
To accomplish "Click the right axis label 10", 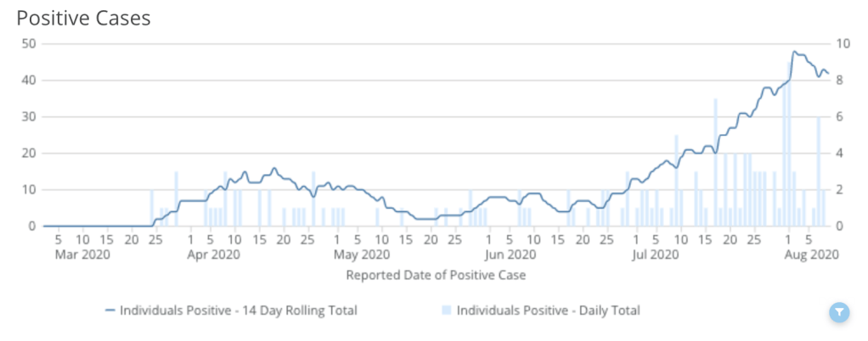I will tap(843, 43).
